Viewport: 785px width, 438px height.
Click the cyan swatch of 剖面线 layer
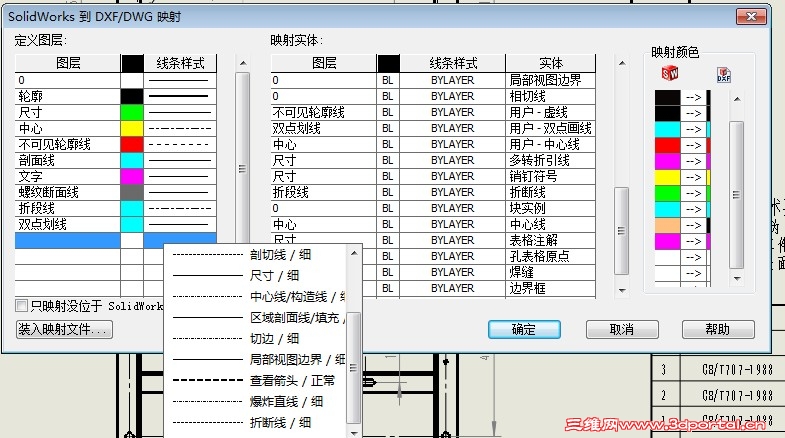[132, 160]
